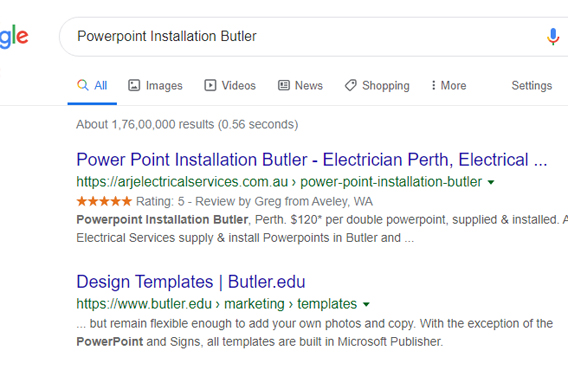Screen dimensions: 568x375
Task: Click the results count text
Action: 187,125
